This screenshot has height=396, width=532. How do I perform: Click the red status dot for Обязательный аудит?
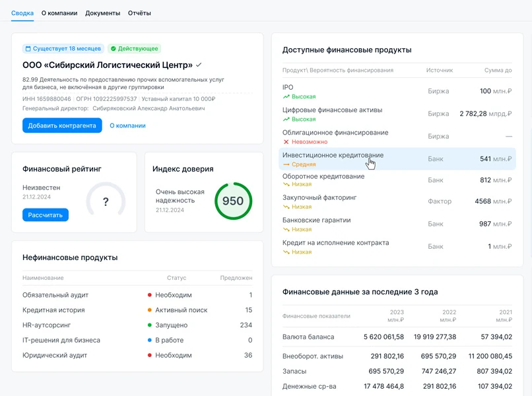tap(150, 295)
